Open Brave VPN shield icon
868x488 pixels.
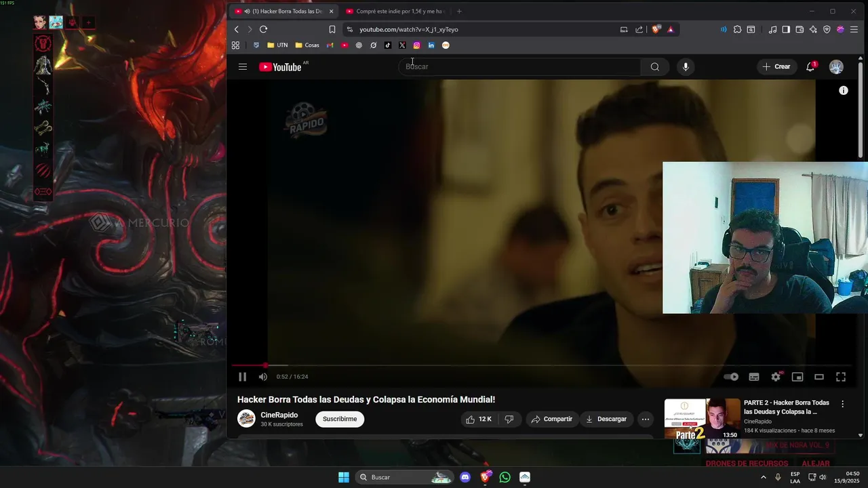click(x=827, y=29)
